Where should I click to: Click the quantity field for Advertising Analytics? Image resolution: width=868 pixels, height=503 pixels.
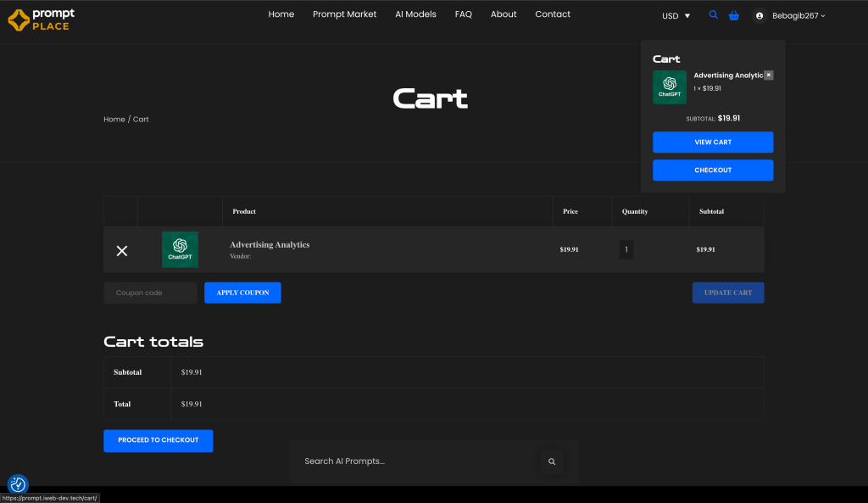pos(626,249)
